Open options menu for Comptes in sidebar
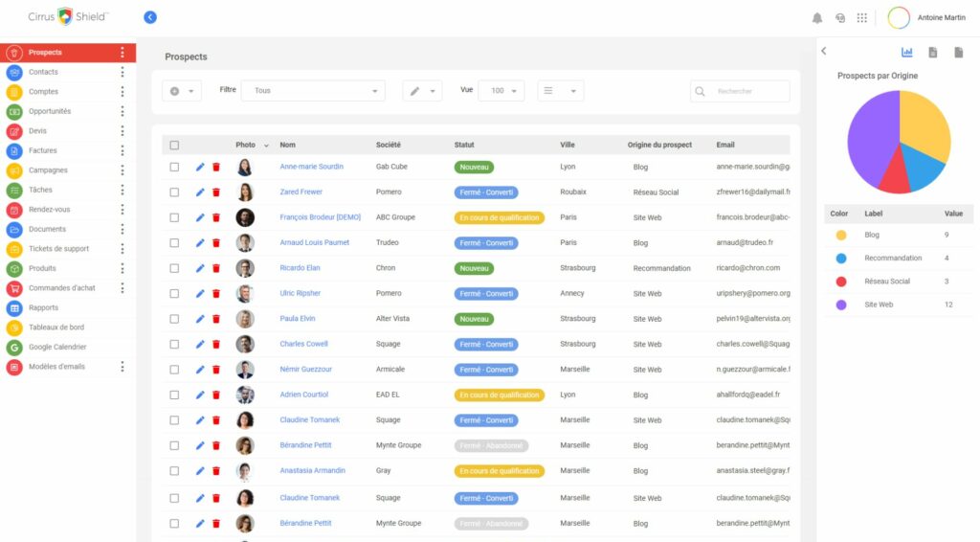 click(x=122, y=92)
